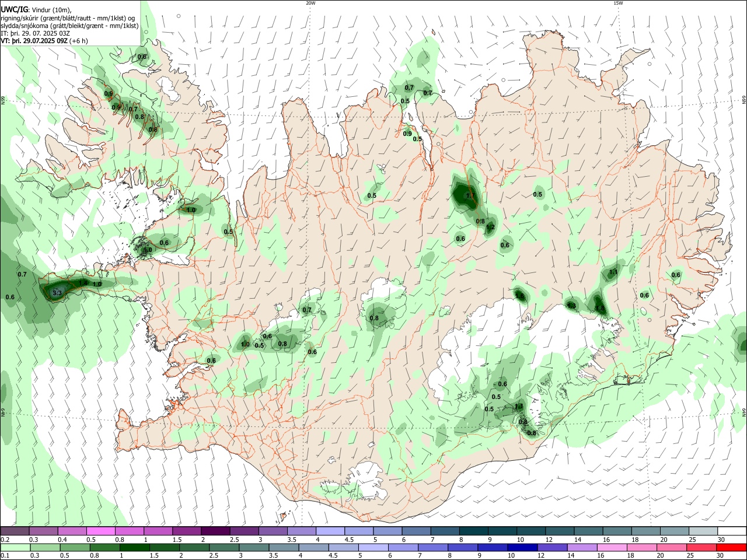This screenshot has height=560, width=747.
Task: Click the bright red swatch labeled 30
Action: [x=731, y=547]
